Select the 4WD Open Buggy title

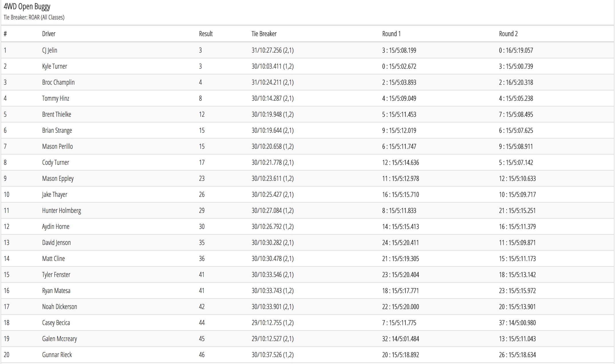tap(27, 7)
